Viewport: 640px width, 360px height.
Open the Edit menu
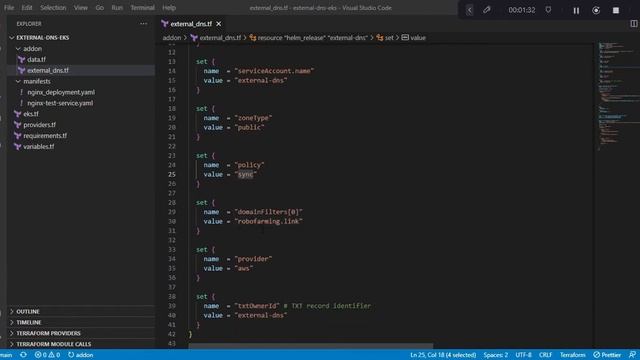[x=27, y=8]
